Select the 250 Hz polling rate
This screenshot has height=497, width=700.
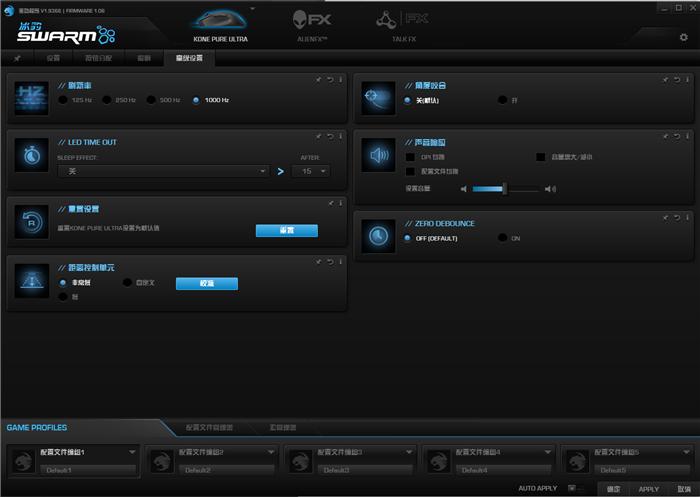tap(107, 100)
